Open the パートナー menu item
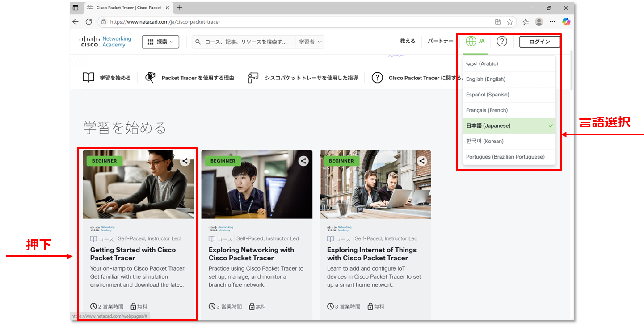 pyautogui.click(x=440, y=41)
